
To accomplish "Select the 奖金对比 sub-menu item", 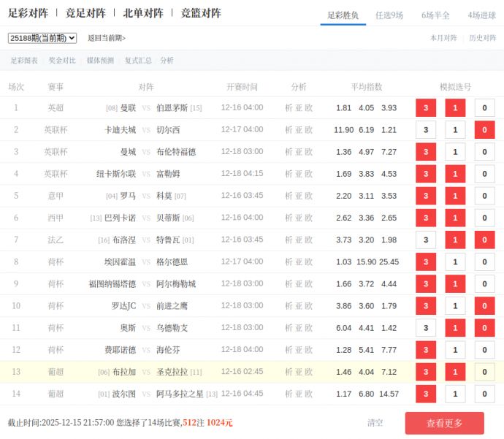I will coord(62,61).
